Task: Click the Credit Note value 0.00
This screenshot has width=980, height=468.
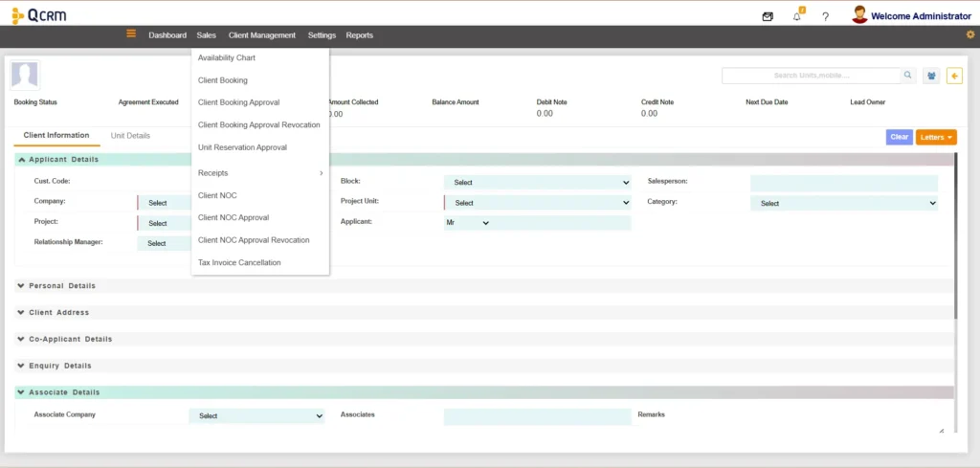Action: point(650,114)
